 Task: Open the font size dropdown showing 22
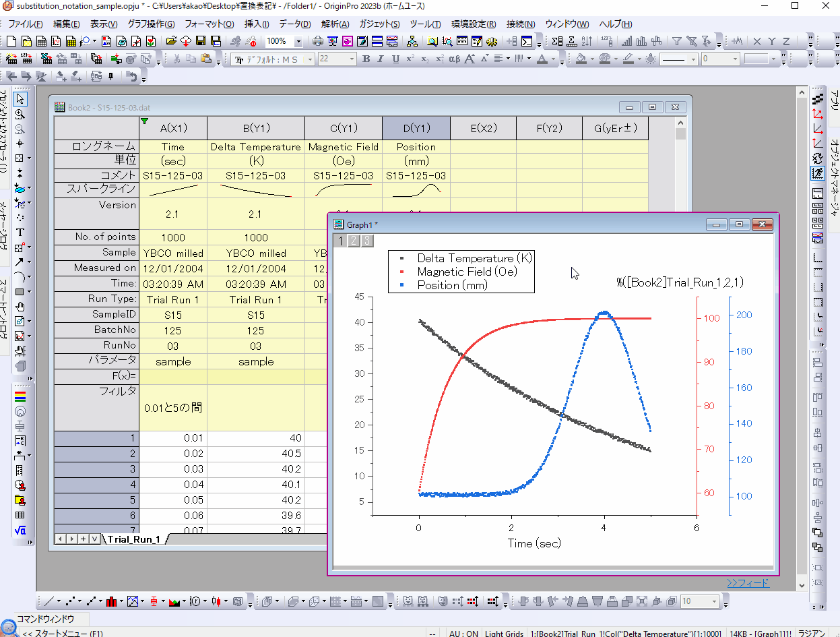pos(350,59)
